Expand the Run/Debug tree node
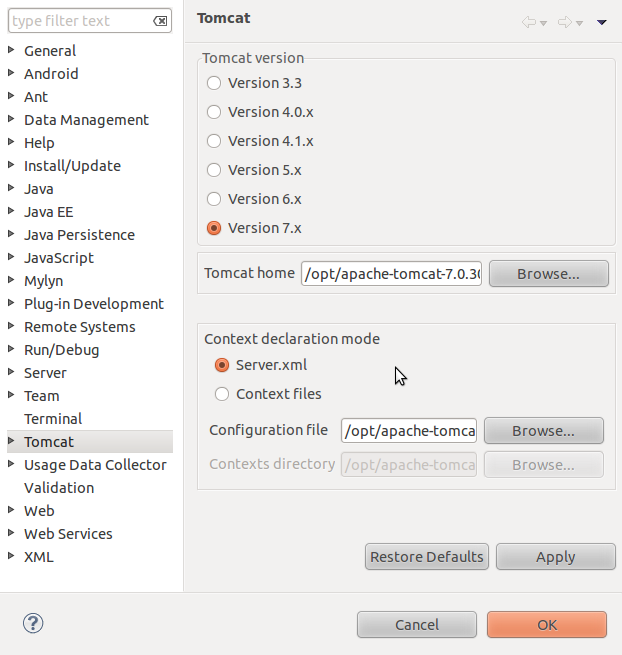 click(x=11, y=350)
